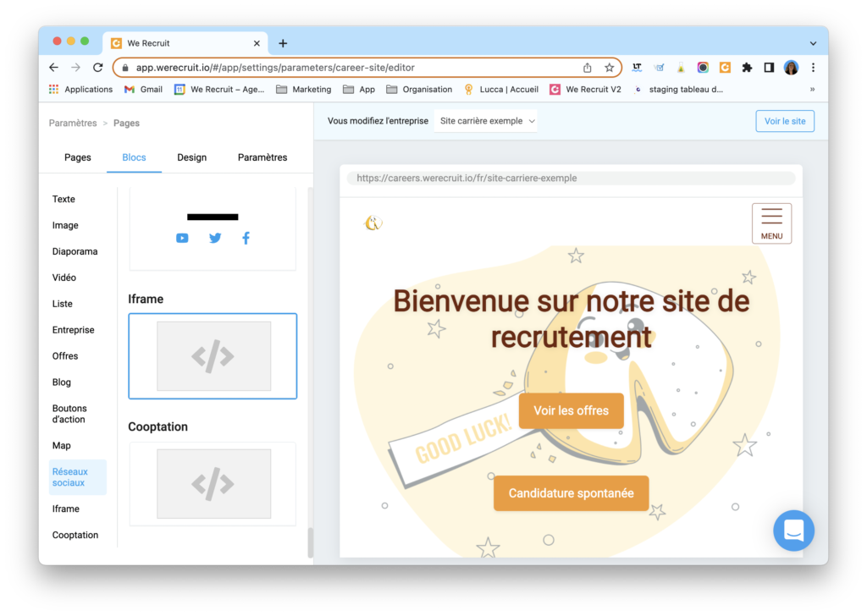Select the Cooptation block thumbnail
867x616 pixels.
coord(213,483)
